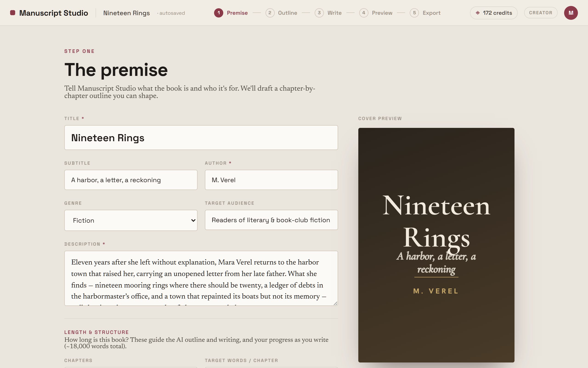Click the step 3 circle badge

319,13
